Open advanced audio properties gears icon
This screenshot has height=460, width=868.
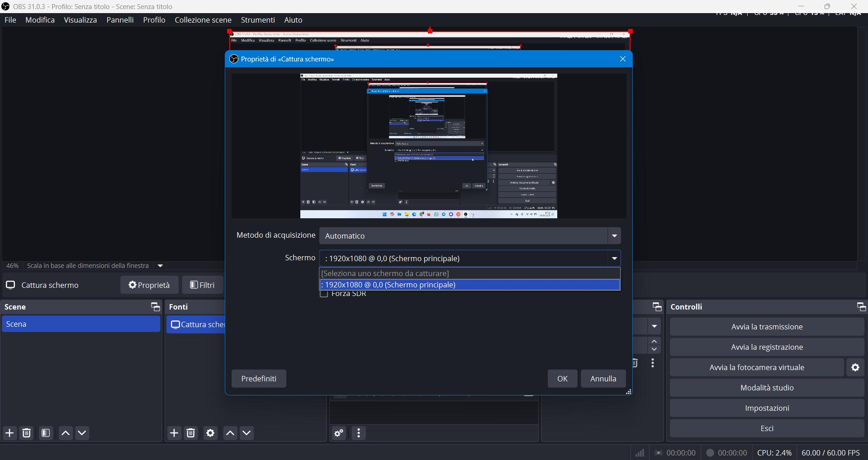339,433
